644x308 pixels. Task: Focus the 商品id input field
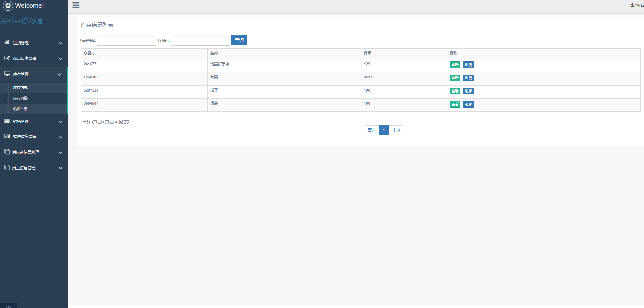click(x=200, y=41)
